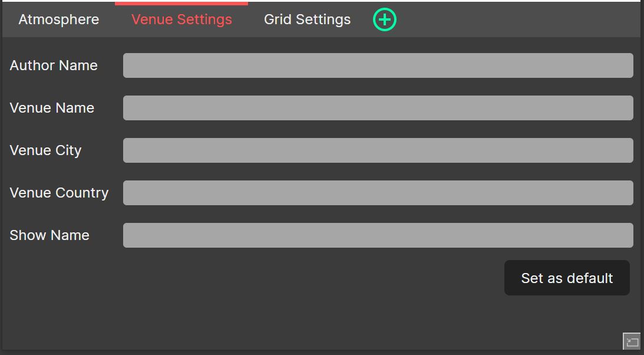The height and width of the screenshot is (355, 644).
Task: Click the collapse window icon at bottom right
Action: pos(632,341)
